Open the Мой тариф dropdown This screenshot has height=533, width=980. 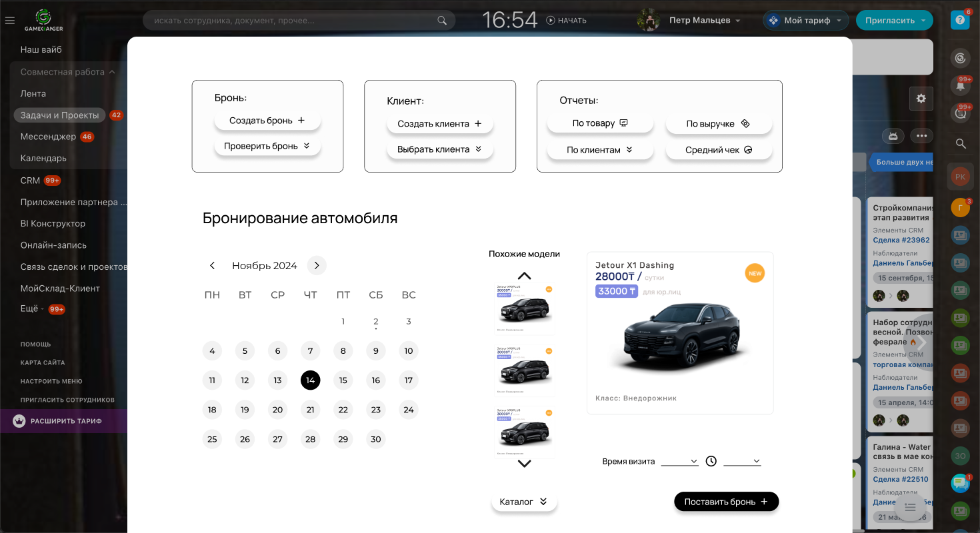[x=806, y=21]
